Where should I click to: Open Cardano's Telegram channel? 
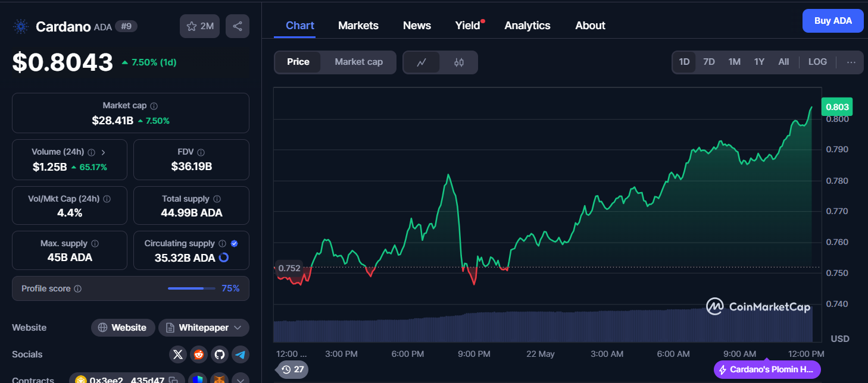(x=241, y=354)
